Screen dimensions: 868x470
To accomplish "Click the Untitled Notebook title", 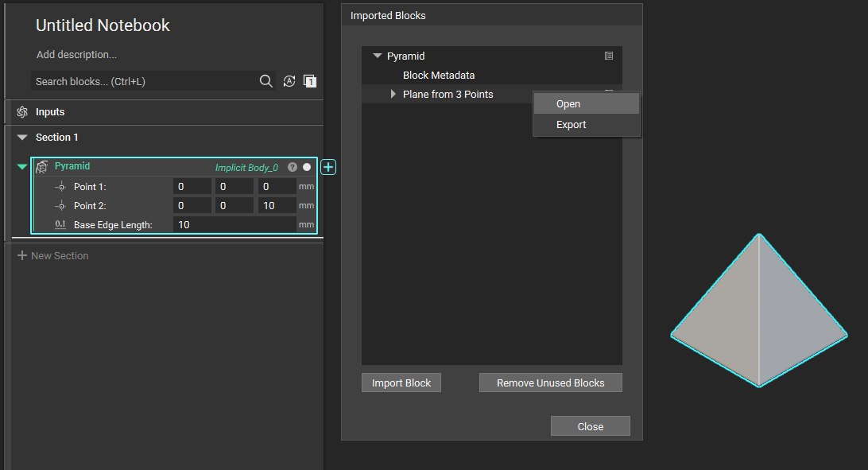I will click(103, 25).
